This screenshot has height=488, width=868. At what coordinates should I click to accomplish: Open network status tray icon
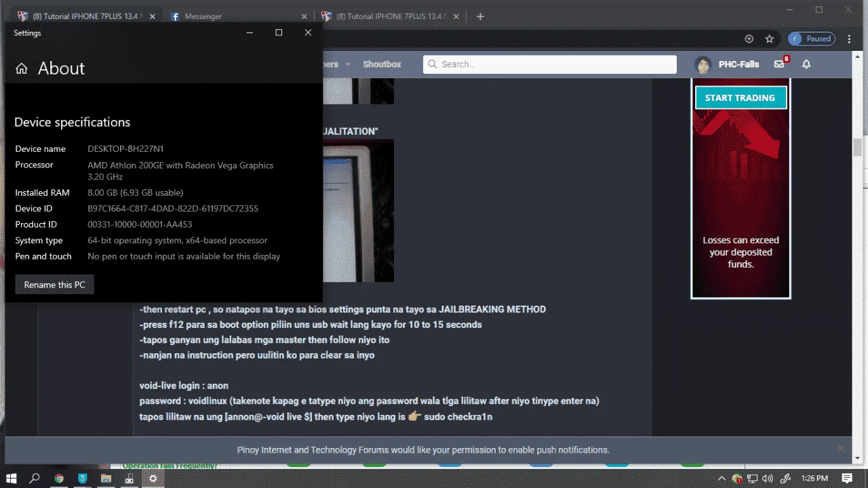click(x=753, y=479)
